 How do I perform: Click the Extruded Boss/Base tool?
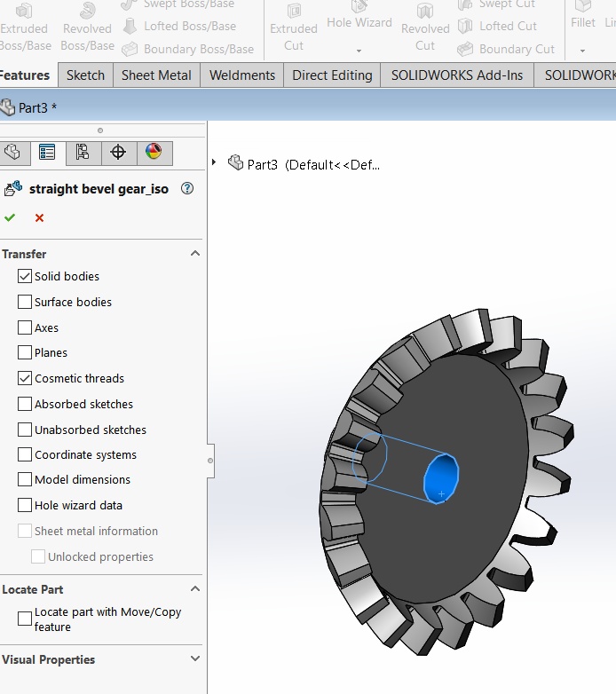click(24, 27)
